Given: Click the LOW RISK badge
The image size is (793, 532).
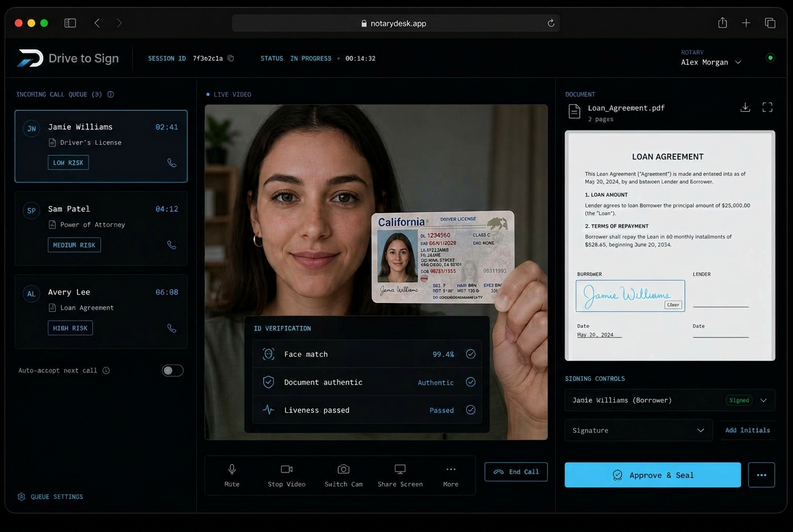Looking at the screenshot, I should point(68,162).
